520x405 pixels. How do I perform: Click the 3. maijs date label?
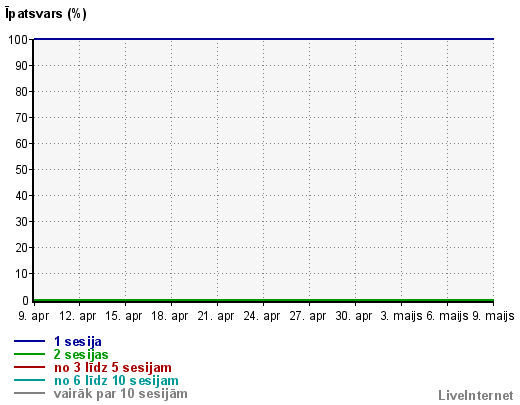(401, 316)
